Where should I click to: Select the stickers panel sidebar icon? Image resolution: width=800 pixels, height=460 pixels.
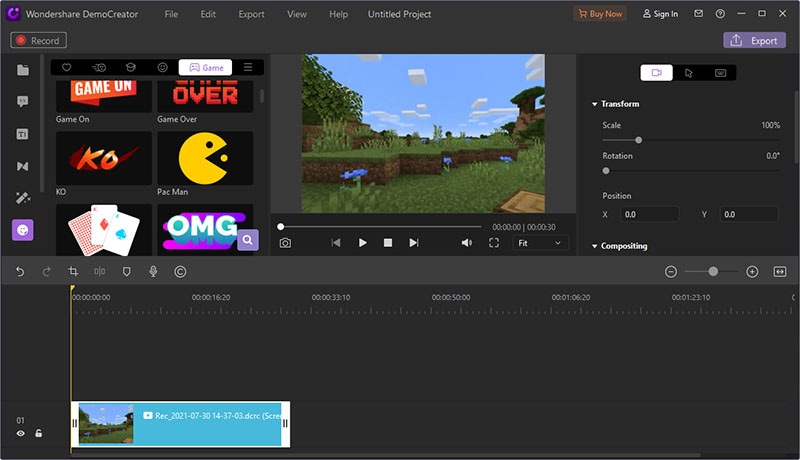click(x=22, y=230)
